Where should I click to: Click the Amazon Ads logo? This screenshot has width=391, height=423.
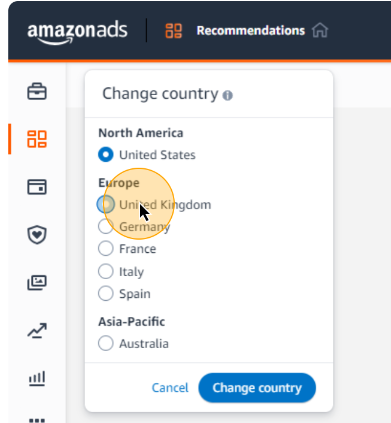pos(77,33)
